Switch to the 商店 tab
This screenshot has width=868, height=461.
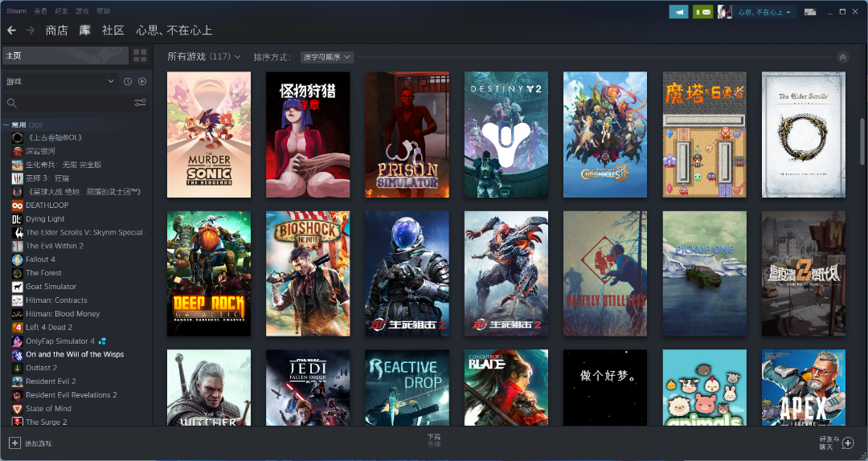click(x=56, y=31)
